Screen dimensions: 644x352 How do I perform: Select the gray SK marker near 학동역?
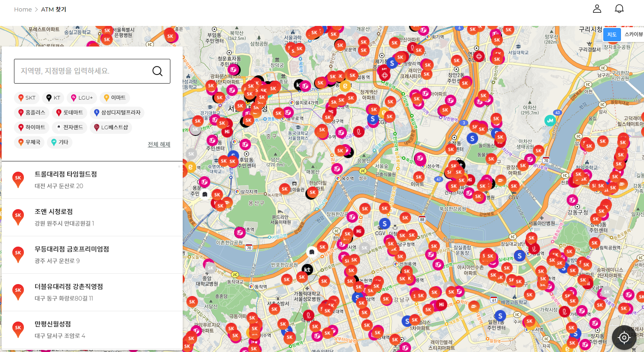pyautogui.click(x=364, y=248)
